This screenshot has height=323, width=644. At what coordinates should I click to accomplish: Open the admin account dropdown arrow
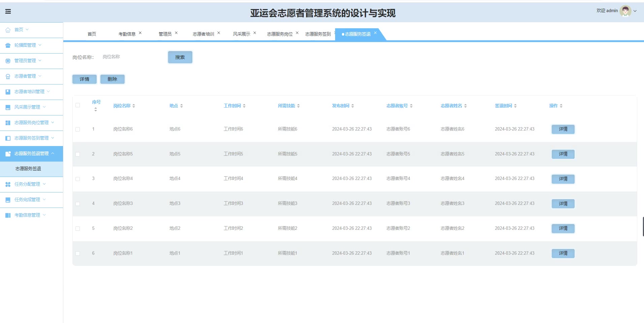point(635,11)
